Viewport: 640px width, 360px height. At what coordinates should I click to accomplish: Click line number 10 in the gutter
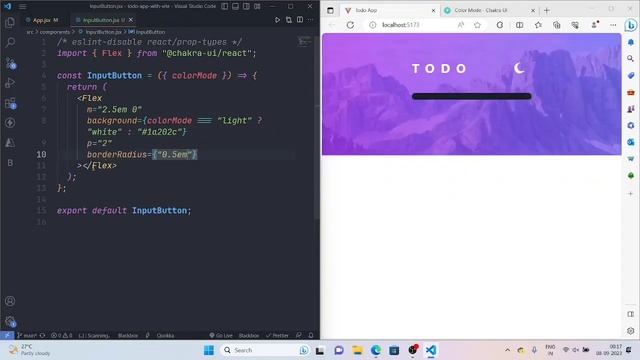41,154
